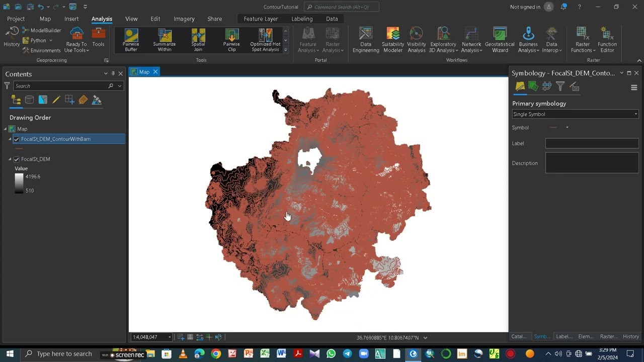Collapse FocalSt_DEM layer legend

pyautogui.click(x=10, y=159)
